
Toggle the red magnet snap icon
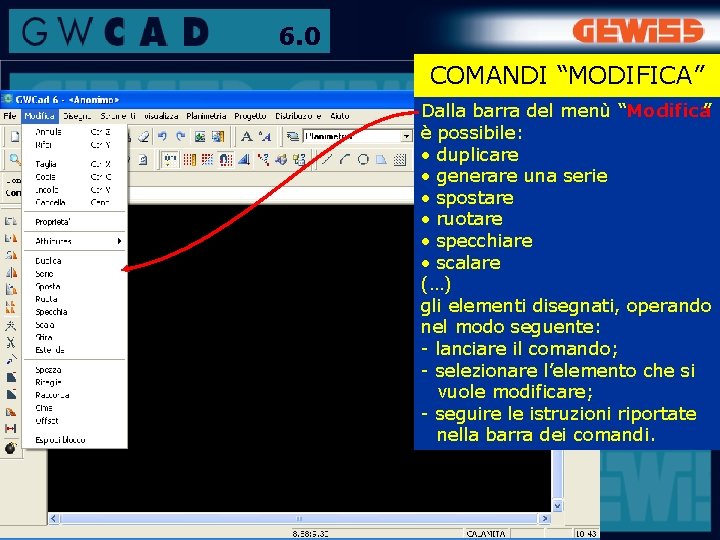pyautogui.click(x=225, y=160)
